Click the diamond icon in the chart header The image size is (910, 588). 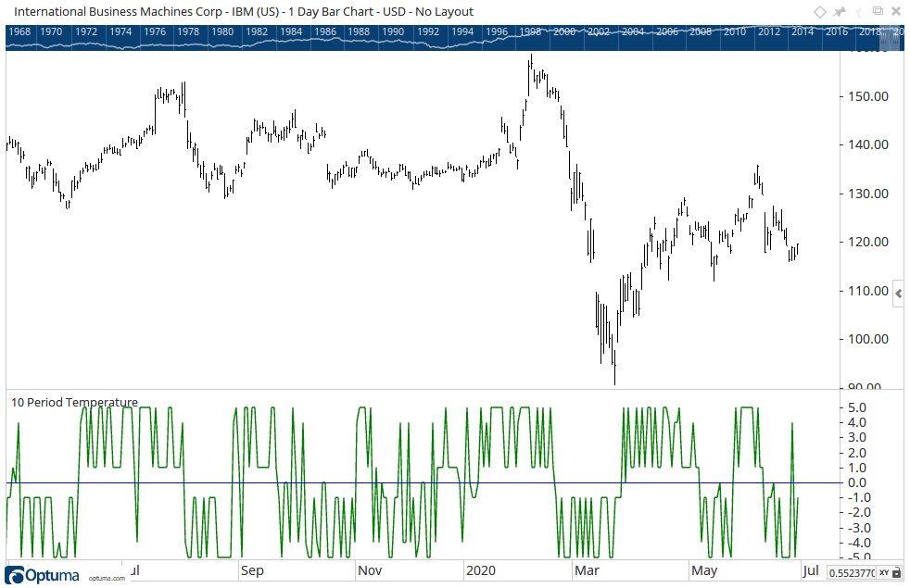tap(819, 12)
